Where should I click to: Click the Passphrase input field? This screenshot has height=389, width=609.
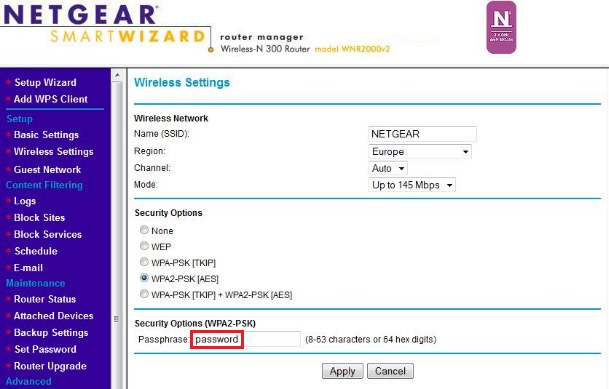pyautogui.click(x=245, y=339)
